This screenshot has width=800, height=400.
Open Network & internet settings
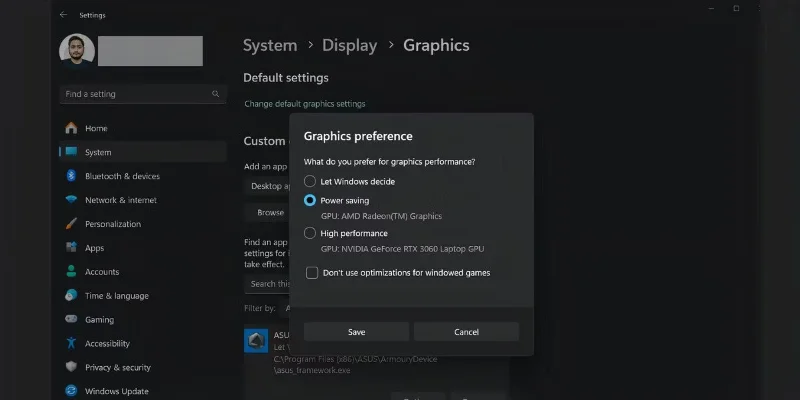point(121,200)
